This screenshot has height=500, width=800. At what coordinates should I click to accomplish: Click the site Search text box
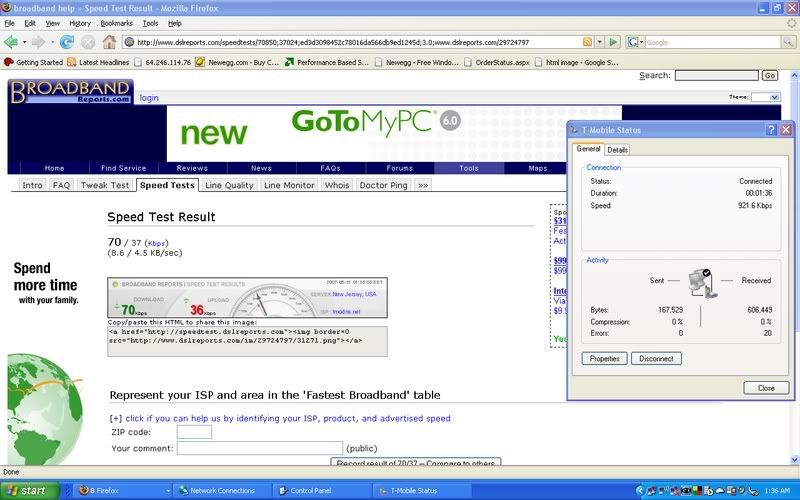point(716,76)
